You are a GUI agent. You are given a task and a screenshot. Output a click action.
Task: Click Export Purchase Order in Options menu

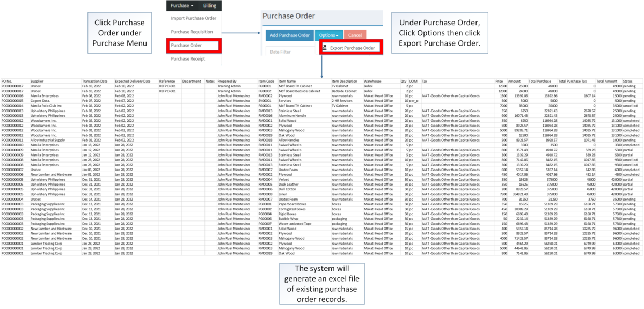(x=352, y=47)
